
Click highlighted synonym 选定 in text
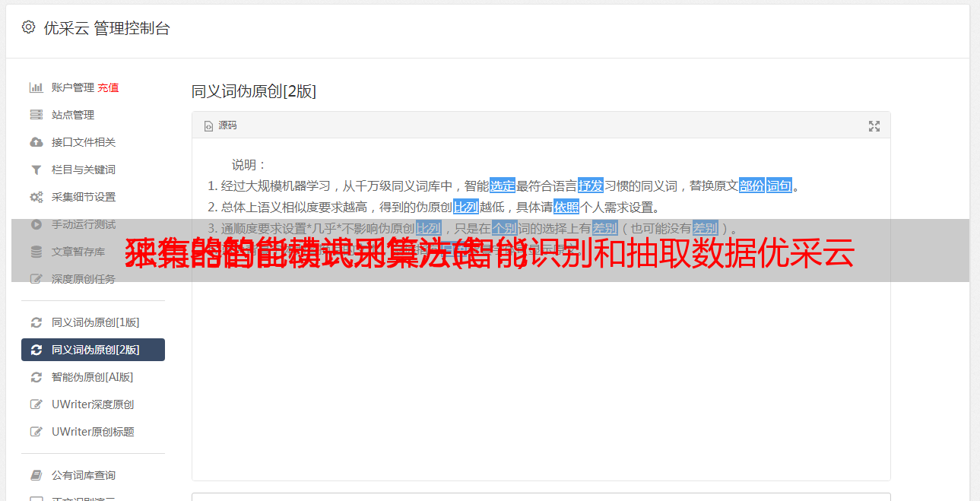(503, 185)
